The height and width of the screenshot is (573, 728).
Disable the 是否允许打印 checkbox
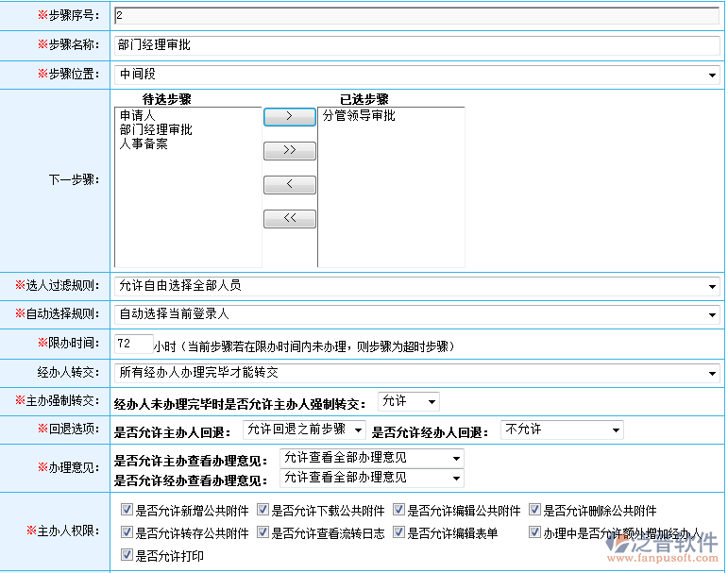pos(127,556)
